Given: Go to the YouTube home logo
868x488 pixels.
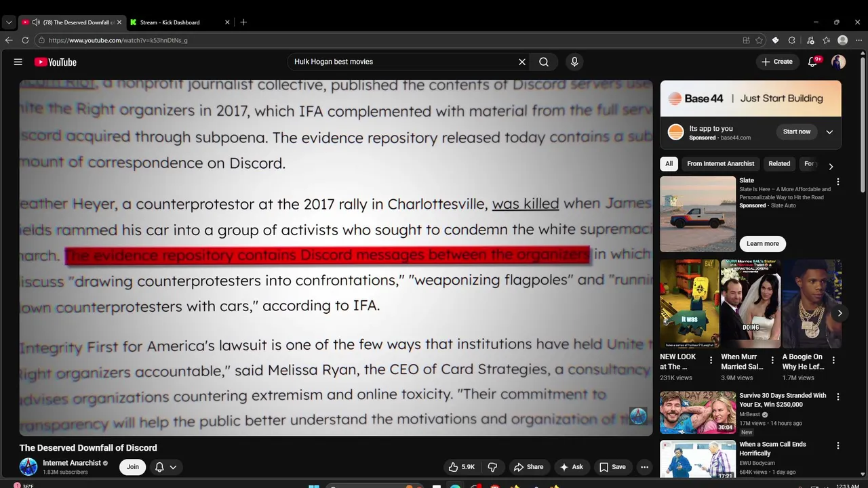Looking at the screenshot, I should (56, 62).
